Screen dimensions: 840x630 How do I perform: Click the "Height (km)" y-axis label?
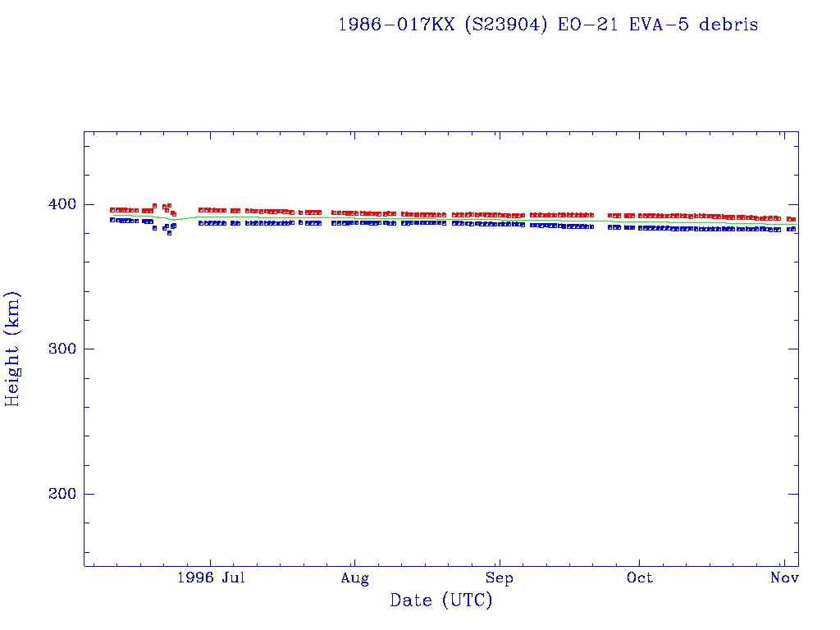pyautogui.click(x=13, y=349)
